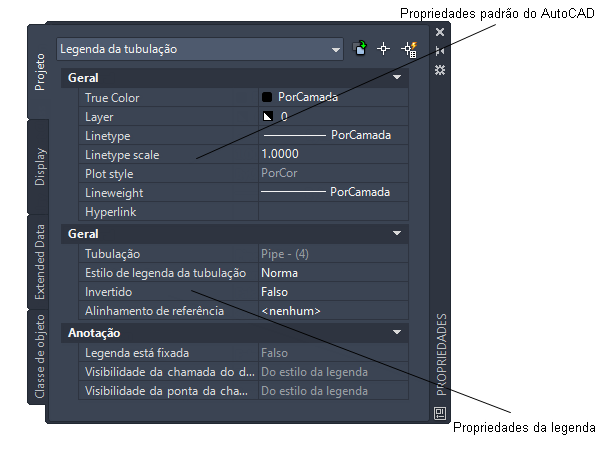Click the Select Objects crosshair icon
The width and height of the screenshot is (600, 451).
pos(383,49)
